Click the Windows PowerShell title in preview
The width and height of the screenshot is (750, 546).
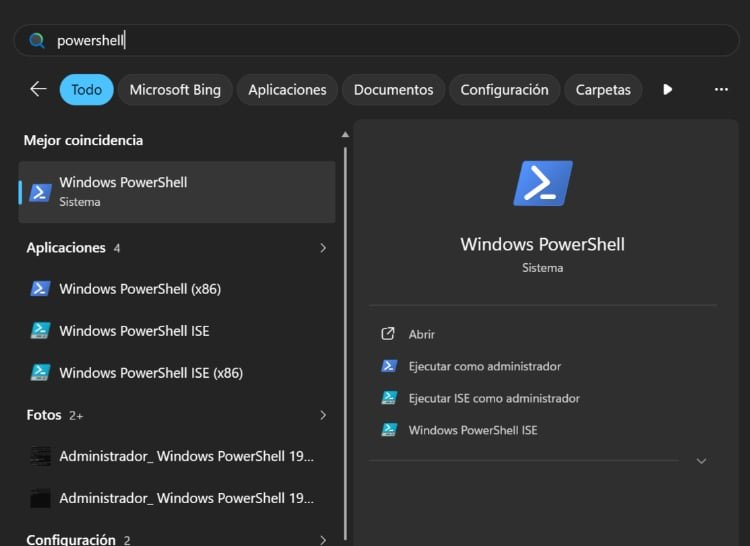click(542, 244)
